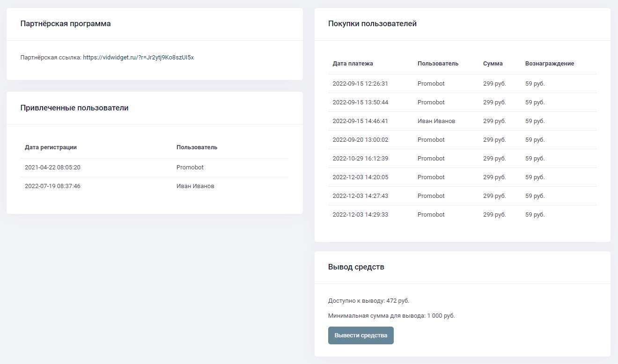
Task: Select the "Партнёрская программа" heading
Action: point(66,24)
